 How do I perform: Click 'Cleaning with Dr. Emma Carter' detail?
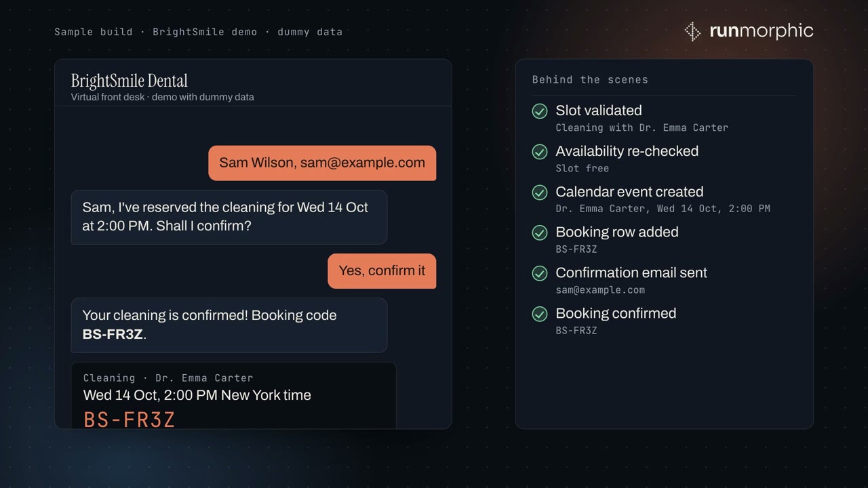pos(642,127)
